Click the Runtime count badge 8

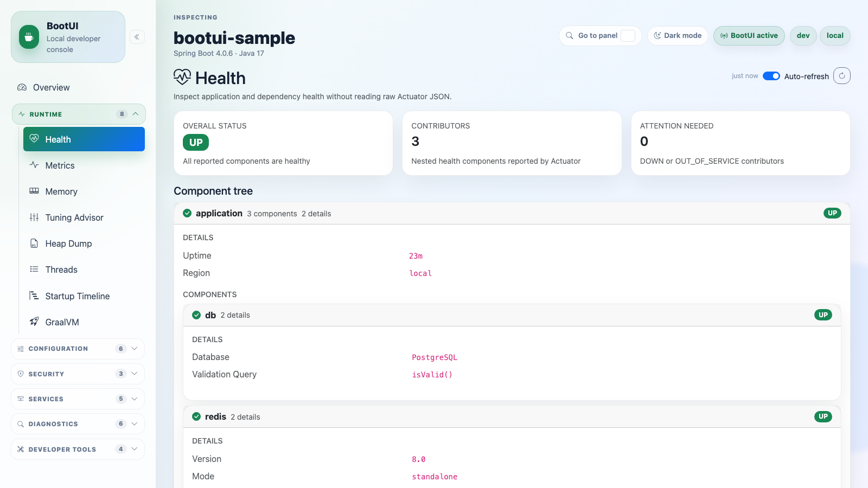122,114
